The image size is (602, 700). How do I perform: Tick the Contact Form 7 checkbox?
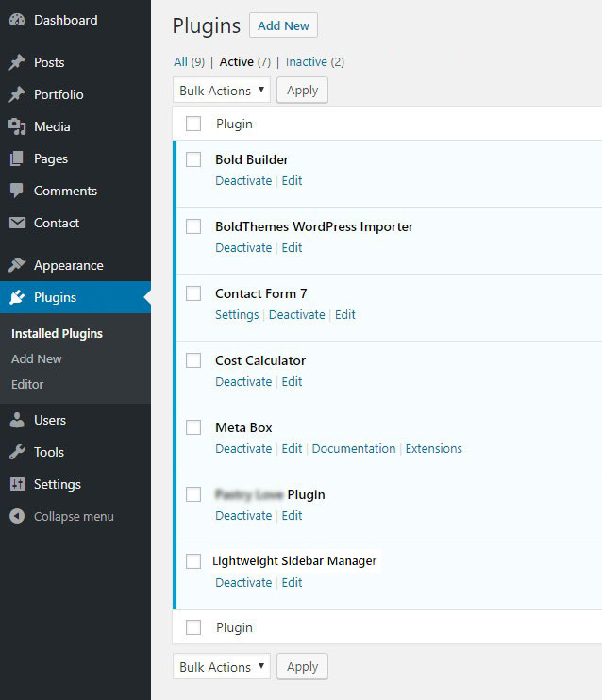[x=193, y=293]
